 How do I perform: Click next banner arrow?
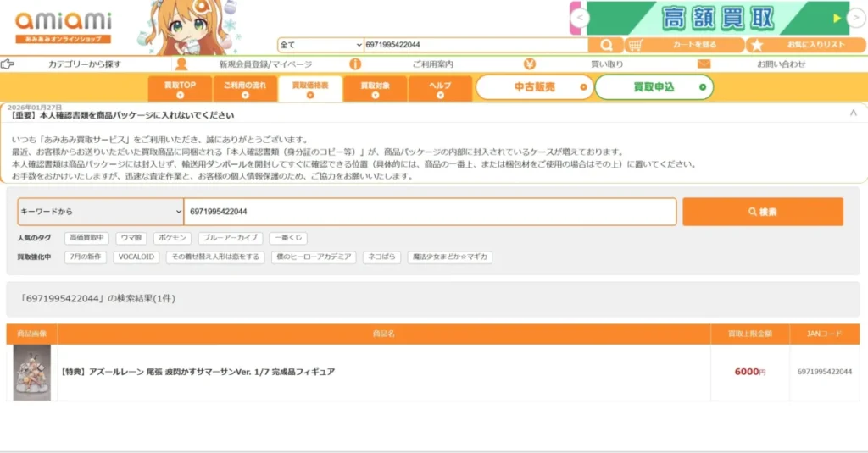[856, 18]
